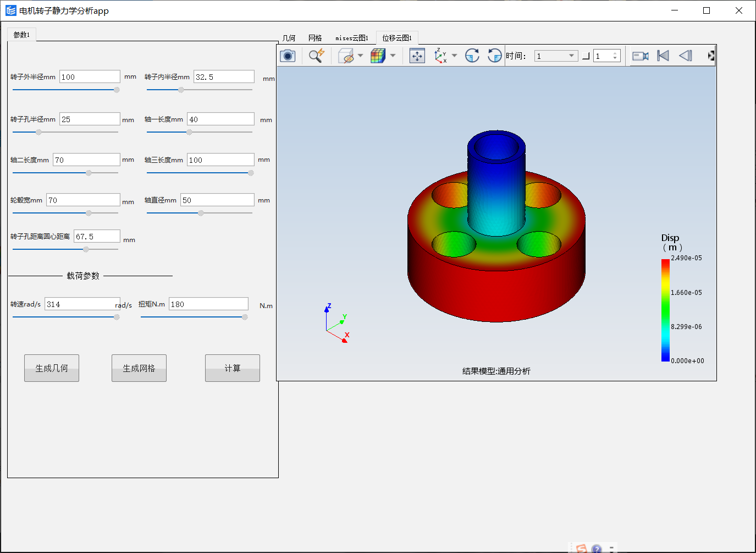Click the 转子内半径 slider handle
The image size is (756, 553).
pos(181,90)
